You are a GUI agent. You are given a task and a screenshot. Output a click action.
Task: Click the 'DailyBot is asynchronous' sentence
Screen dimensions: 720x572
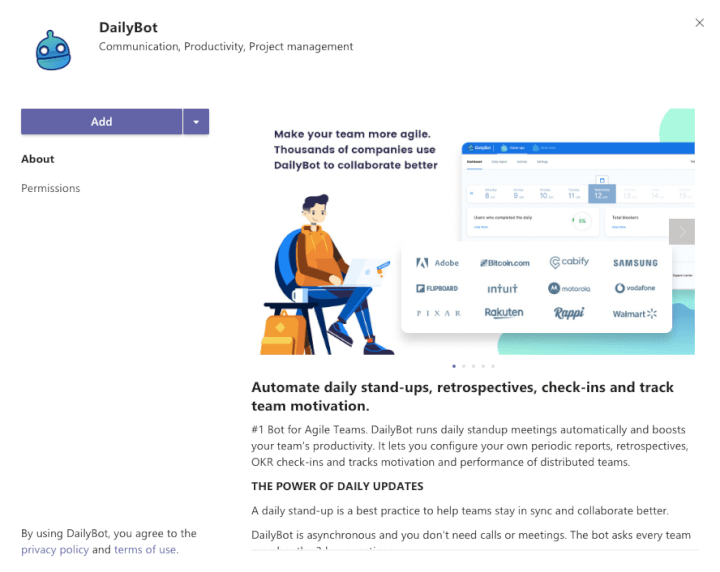[x=471, y=535]
